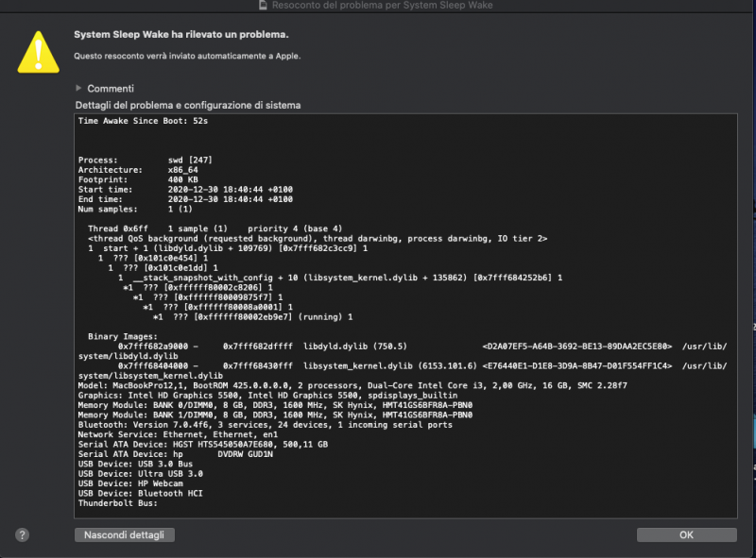Click the 'Thunderbolt Bus:' line
This screenshot has height=558, width=756.
pyautogui.click(x=117, y=502)
